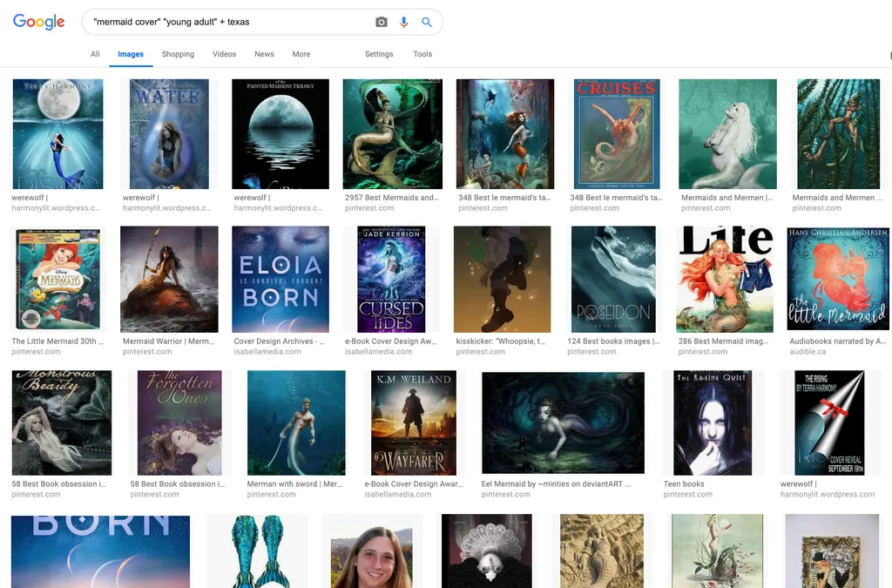The height and width of the screenshot is (588, 892).
Task: Click 'kisskicker: "Whoopsie, t...' caption
Action: pyautogui.click(x=501, y=341)
